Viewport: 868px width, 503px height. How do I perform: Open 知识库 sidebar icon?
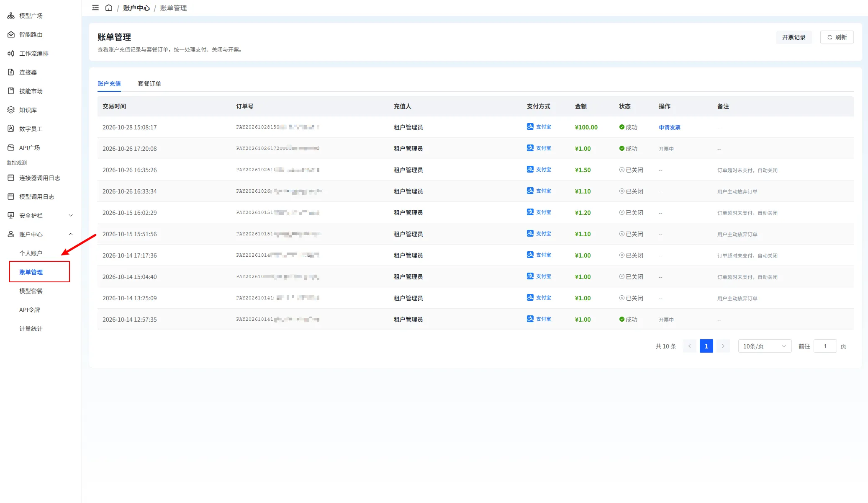11,110
